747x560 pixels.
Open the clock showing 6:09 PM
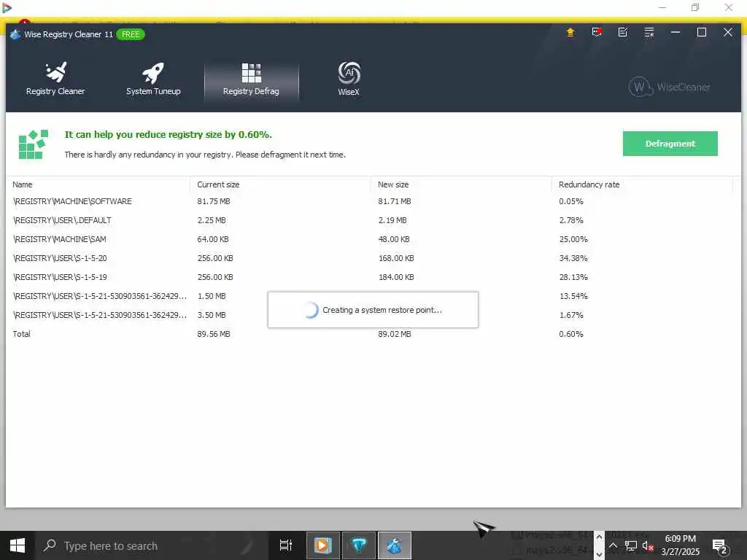pos(681,545)
